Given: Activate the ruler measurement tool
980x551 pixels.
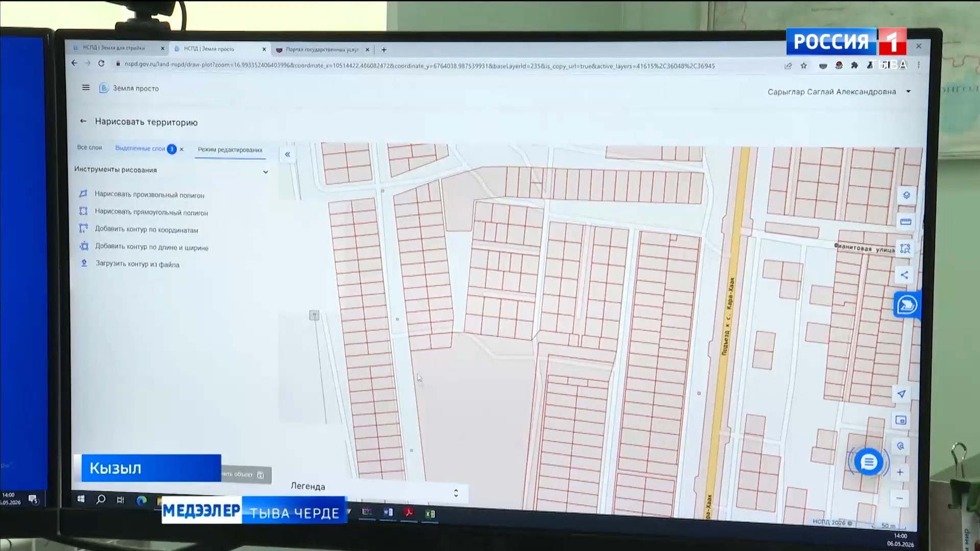Looking at the screenshot, I should 906,222.
